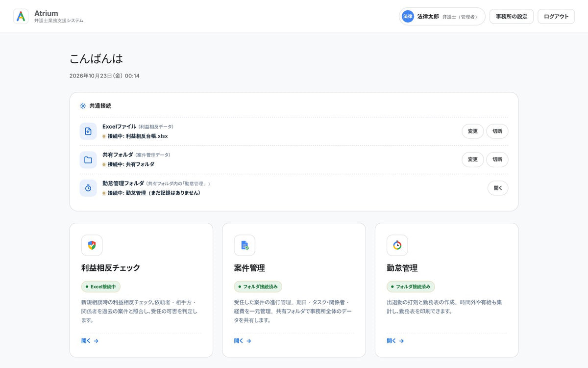Click the Excelファイル download icon

click(88, 131)
